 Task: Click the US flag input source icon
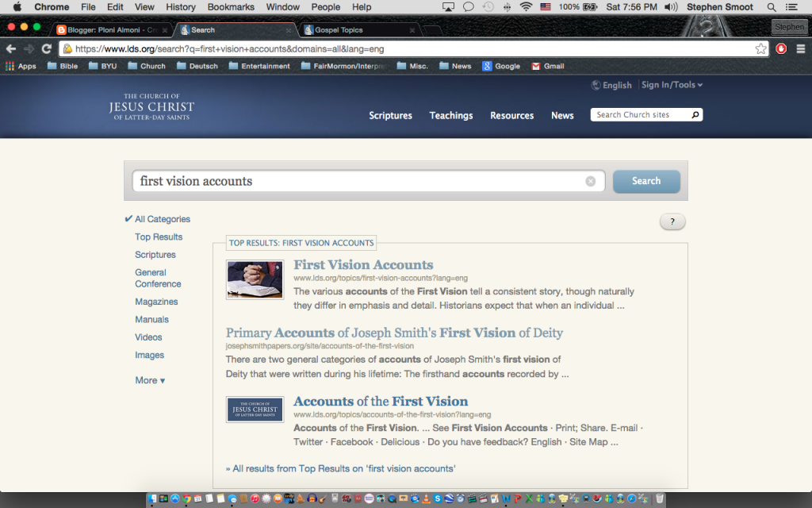546,7
